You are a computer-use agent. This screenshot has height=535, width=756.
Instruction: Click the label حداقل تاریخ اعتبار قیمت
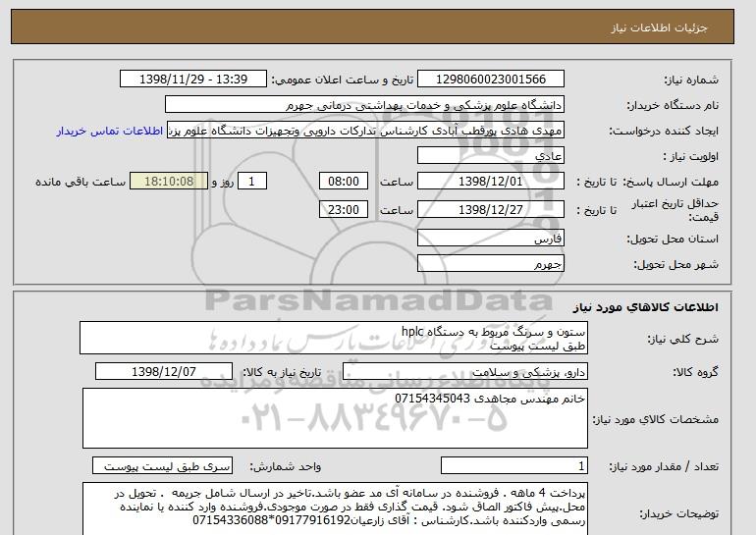point(675,210)
